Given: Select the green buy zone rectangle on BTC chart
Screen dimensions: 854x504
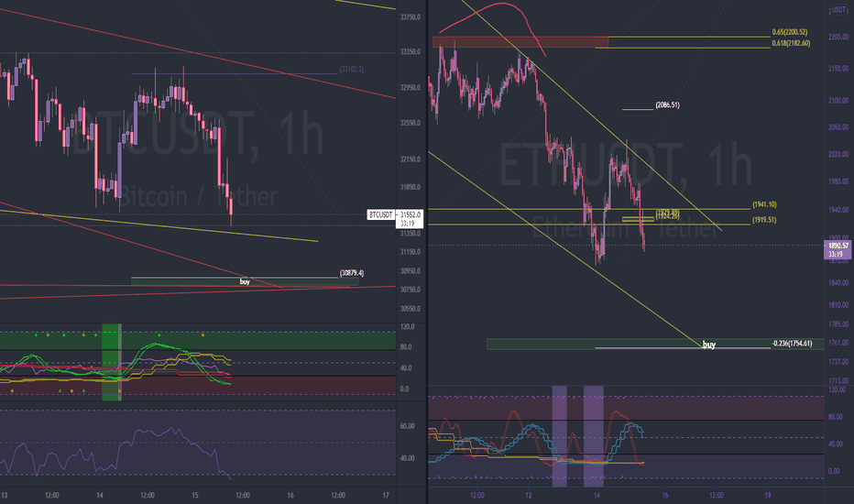Looking at the screenshot, I should (x=245, y=281).
